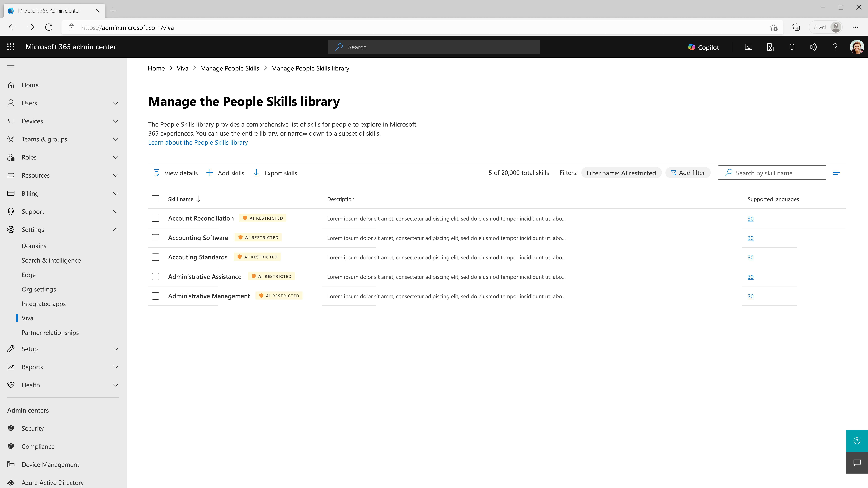
Task: Open Org settings
Action: [39, 289]
